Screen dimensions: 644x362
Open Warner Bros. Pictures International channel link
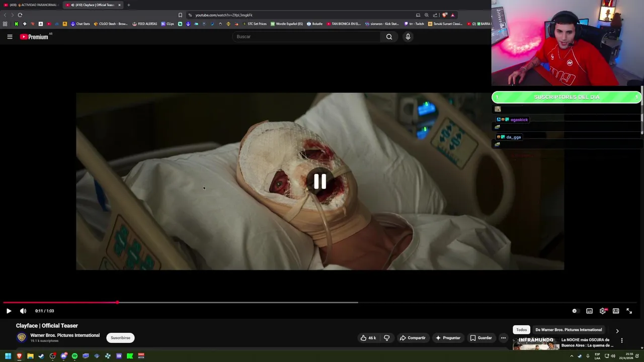point(65,335)
